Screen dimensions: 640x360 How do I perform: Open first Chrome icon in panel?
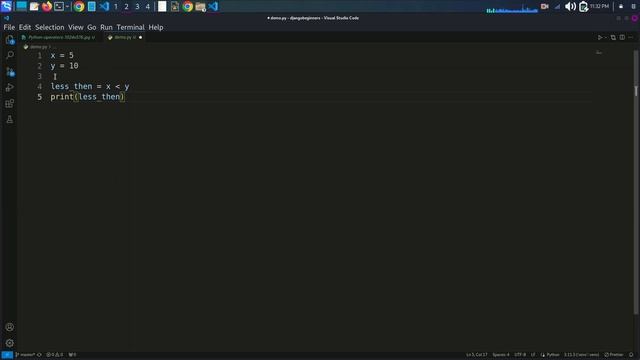(x=79, y=6)
